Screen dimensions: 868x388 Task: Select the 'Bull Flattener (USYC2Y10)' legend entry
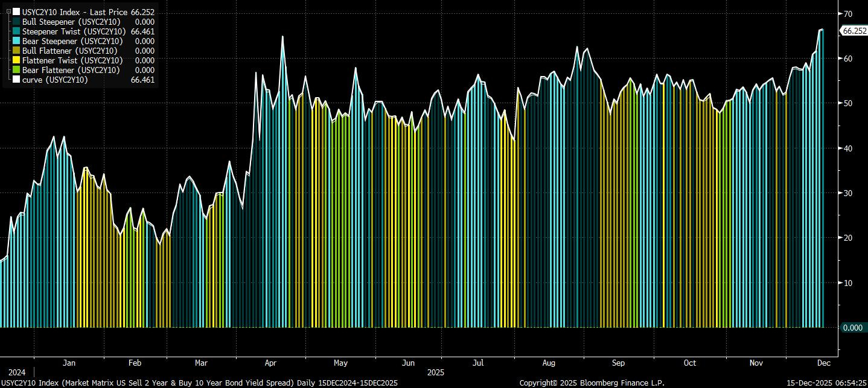(70, 51)
